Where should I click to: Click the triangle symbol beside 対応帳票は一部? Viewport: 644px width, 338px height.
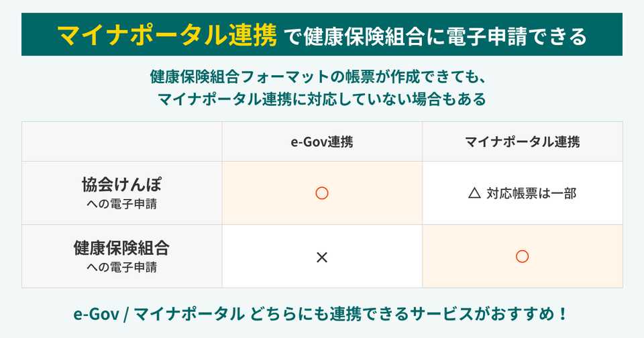(474, 193)
